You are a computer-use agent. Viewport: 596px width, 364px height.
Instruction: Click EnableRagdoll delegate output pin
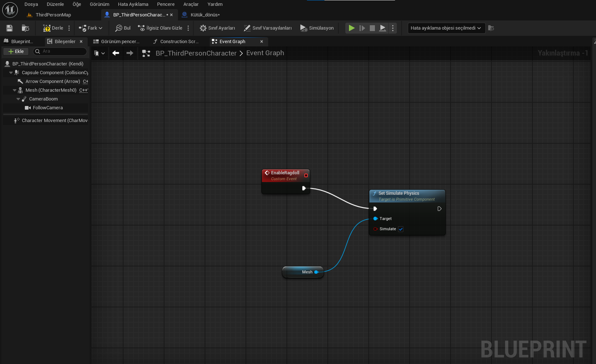[306, 175]
